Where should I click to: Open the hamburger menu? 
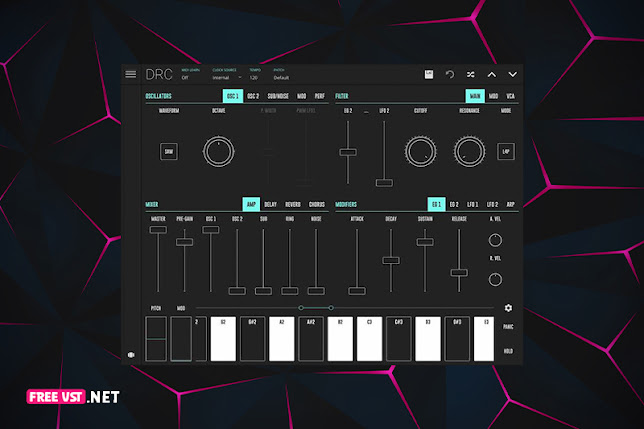pos(131,74)
